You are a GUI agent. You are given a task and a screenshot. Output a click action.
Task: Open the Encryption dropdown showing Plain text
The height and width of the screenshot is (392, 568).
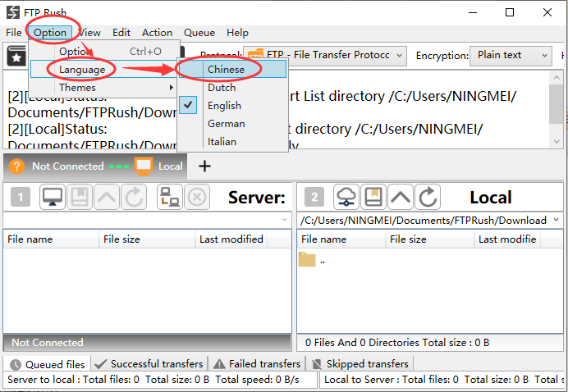[511, 55]
